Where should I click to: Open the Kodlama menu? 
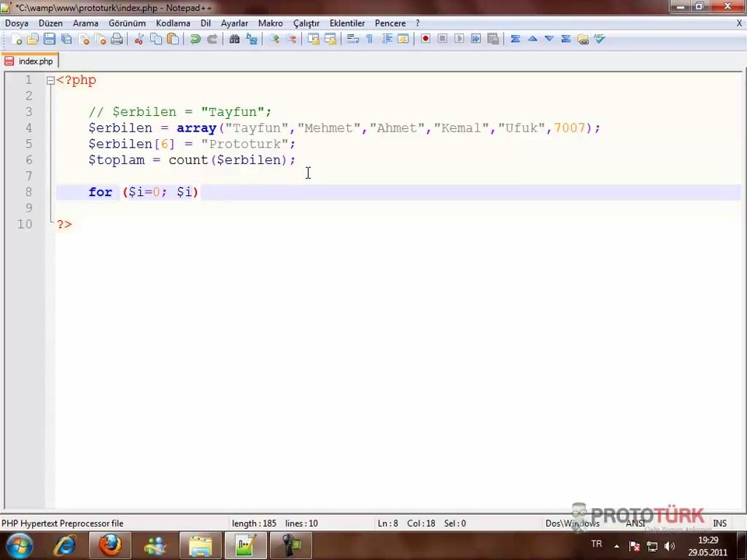[x=173, y=23]
